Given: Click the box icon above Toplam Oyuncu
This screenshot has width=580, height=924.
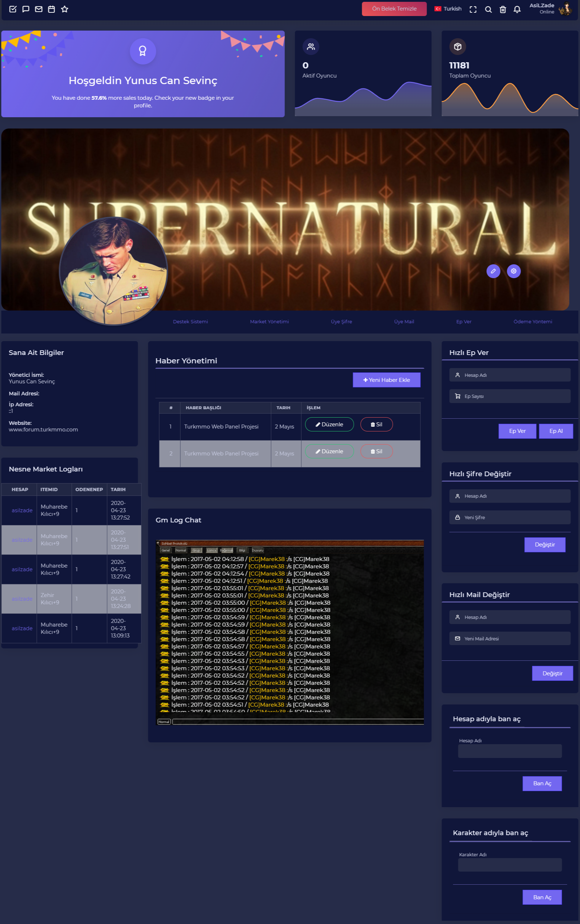Looking at the screenshot, I should pyautogui.click(x=458, y=46).
